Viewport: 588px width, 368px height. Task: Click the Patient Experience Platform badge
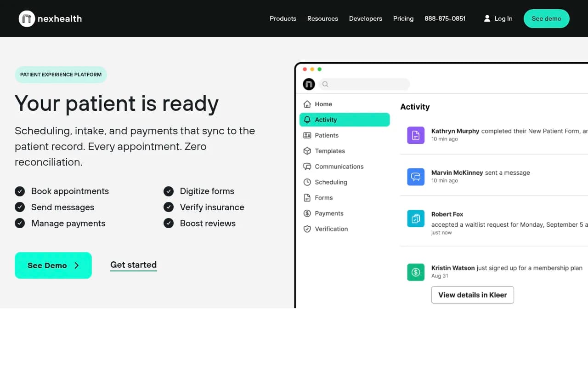pyautogui.click(x=61, y=75)
